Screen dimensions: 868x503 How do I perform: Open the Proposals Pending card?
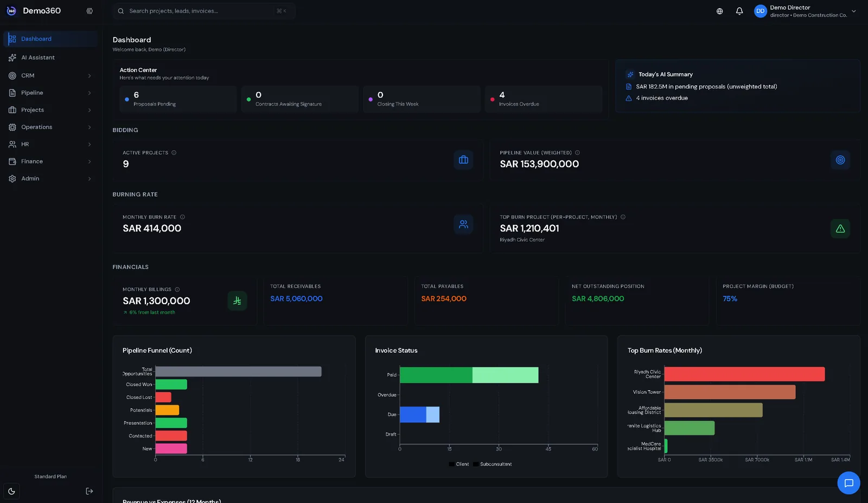(x=178, y=99)
